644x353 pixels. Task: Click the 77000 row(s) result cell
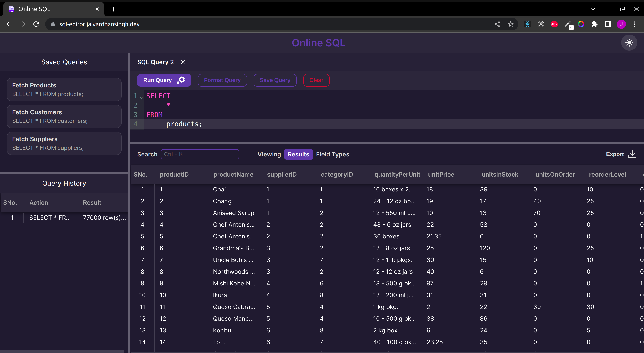pos(104,218)
